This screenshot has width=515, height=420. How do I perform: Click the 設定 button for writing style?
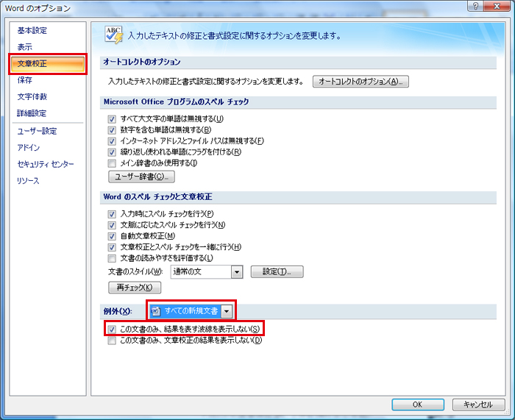(277, 272)
